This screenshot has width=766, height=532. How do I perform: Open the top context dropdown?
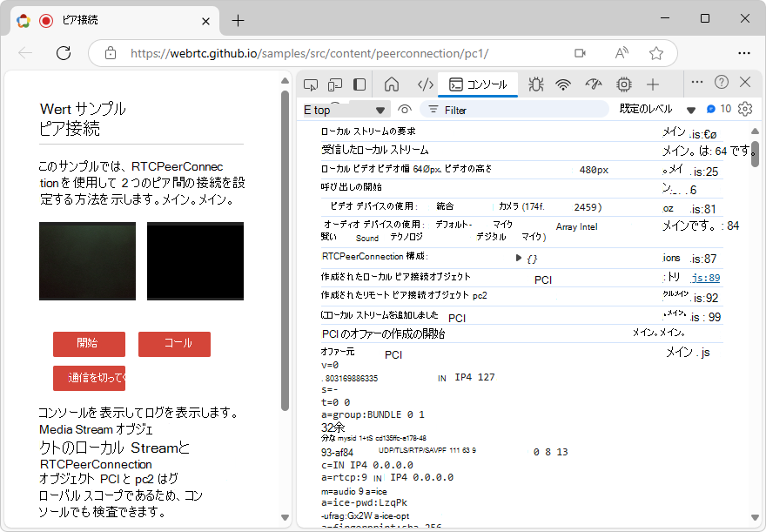pos(346,110)
